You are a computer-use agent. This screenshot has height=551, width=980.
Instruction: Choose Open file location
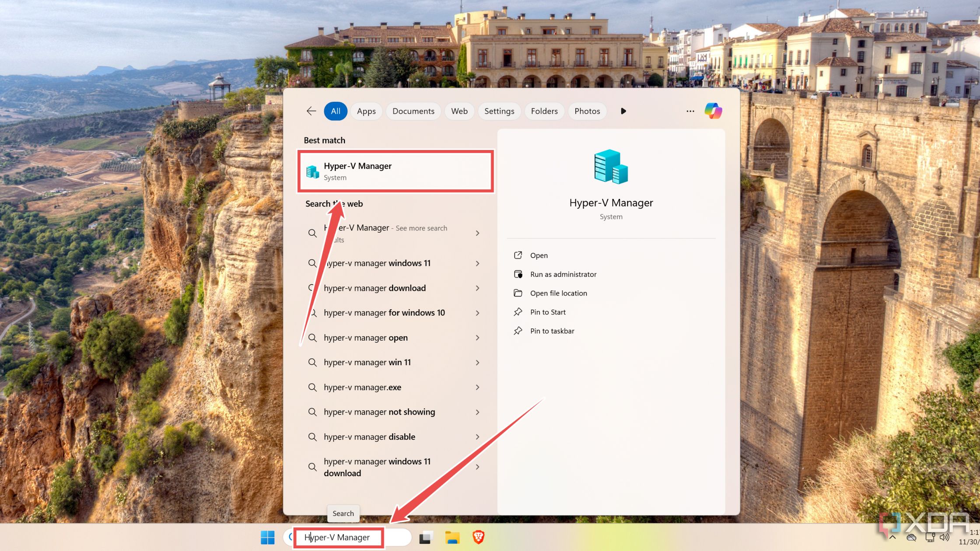[558, 293]
